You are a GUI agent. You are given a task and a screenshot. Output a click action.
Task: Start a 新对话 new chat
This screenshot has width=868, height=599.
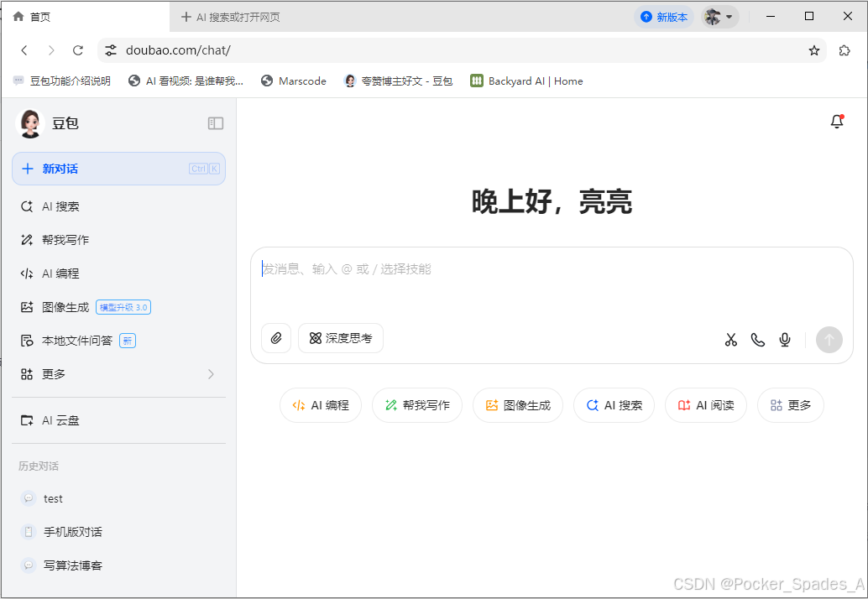click(x=118, y=169)
